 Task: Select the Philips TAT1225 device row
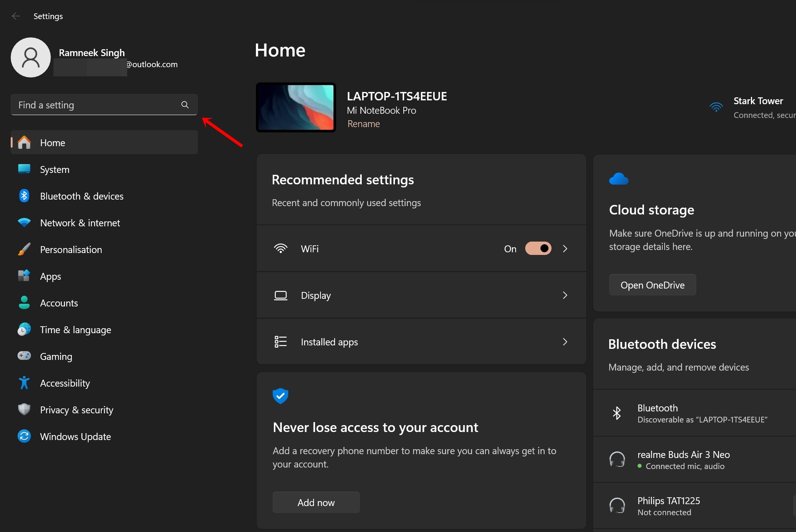(694, 506)
